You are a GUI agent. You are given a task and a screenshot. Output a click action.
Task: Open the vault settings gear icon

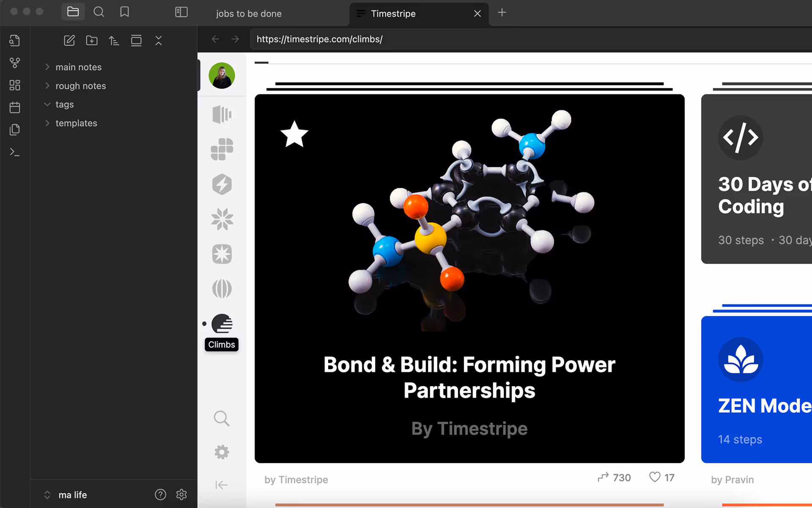[x=181, y=494]
